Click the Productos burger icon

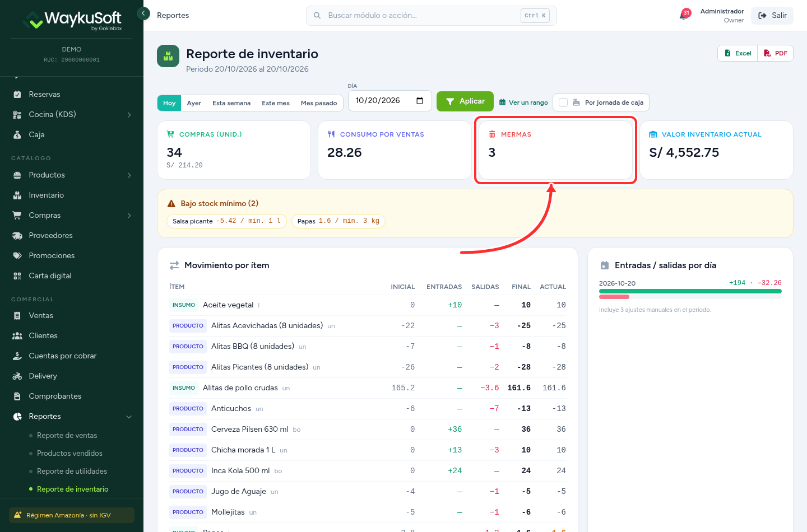pyautogui.click(x=17, y=175)
